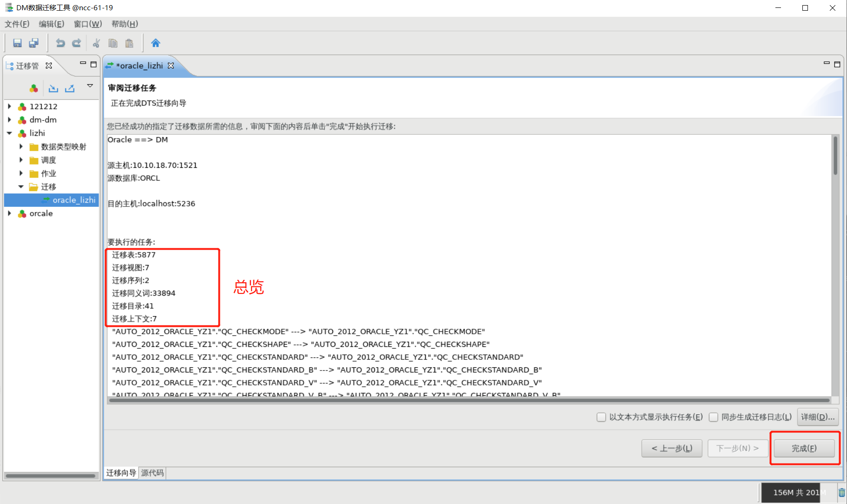Click the Undo arrow icon
The image size is (847, 504).
tap(60, 43)
